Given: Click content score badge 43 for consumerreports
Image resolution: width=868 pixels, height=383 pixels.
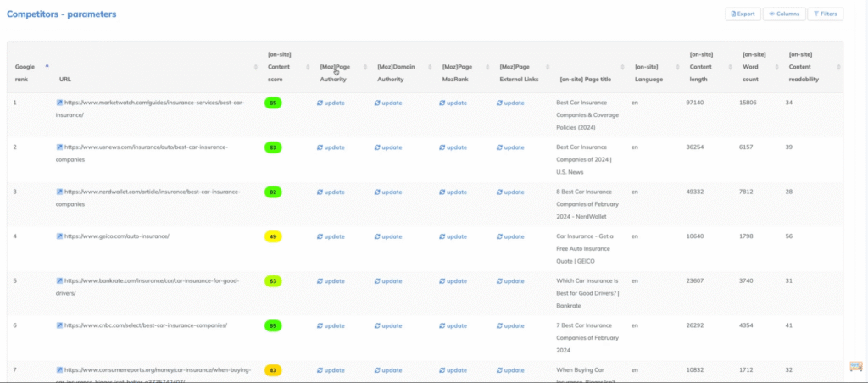Looking at the screenshot, I should (273, 369).
